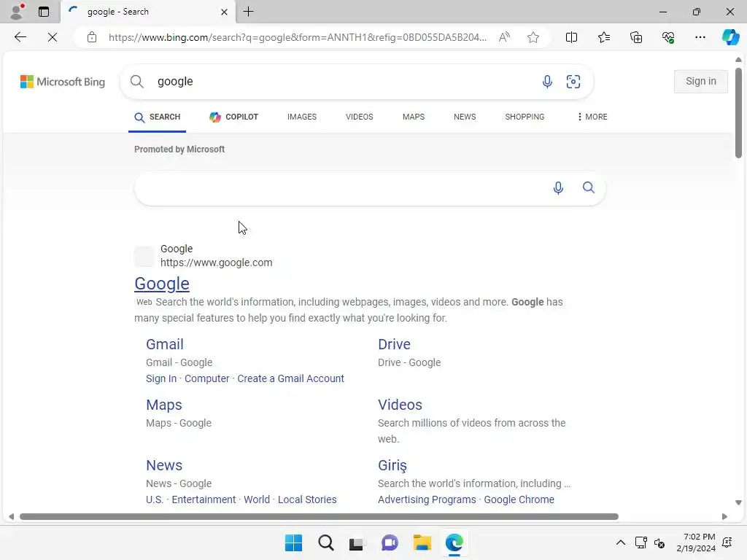
Task: Open Chat app on taskbar
Action: pos(390,542)
